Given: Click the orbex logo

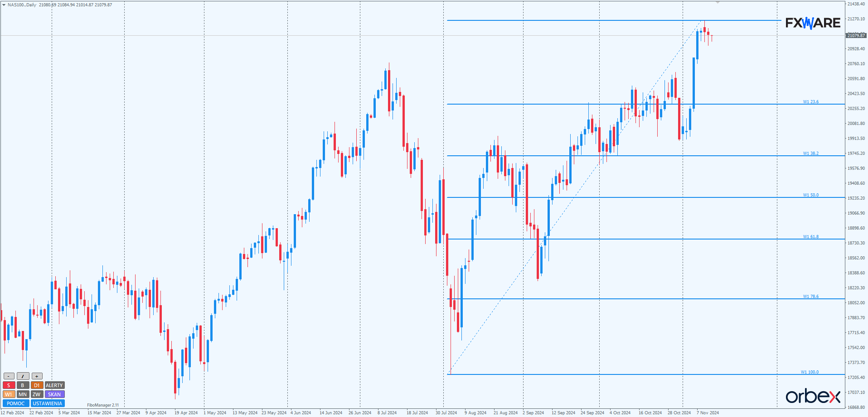Looking at the screenshot, I should pyautogui.click(x=813, y=396).
